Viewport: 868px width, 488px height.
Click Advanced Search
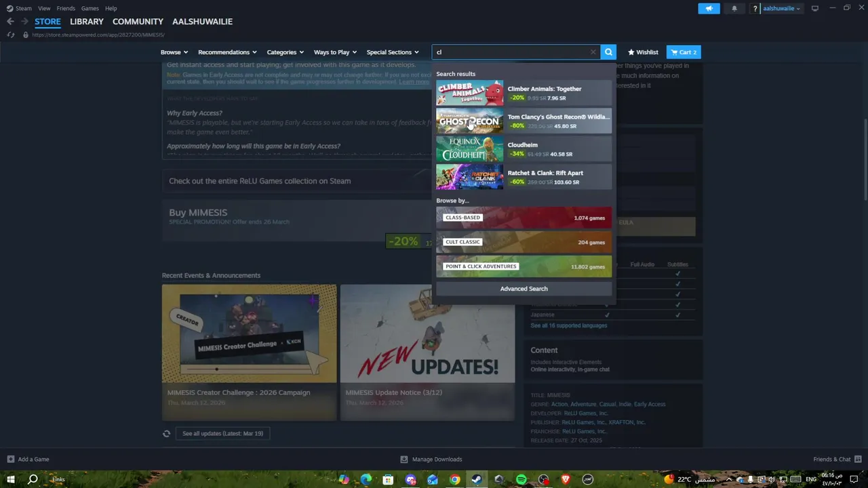pyautogui.click(x=524, y=289)
